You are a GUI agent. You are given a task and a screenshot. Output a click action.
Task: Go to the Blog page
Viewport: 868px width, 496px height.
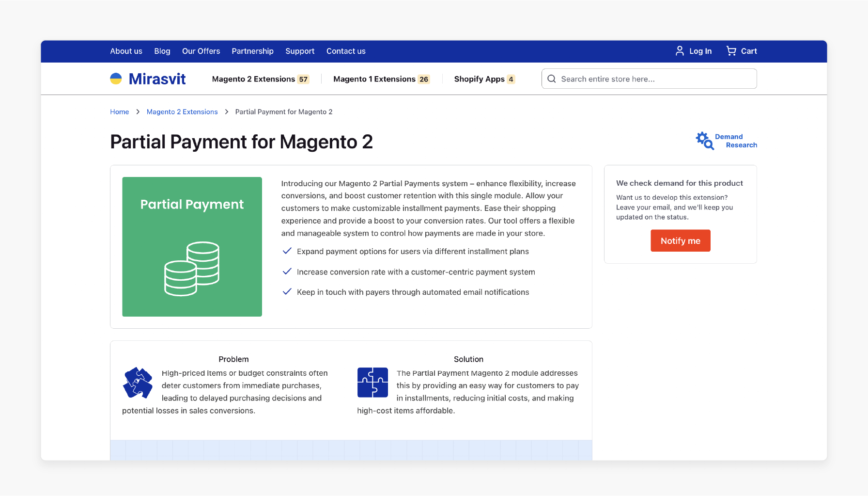(x=162, y=51)
